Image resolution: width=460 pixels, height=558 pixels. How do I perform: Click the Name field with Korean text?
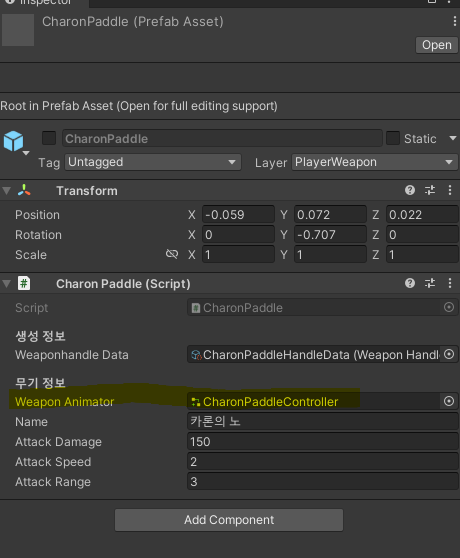pos(323,421)
